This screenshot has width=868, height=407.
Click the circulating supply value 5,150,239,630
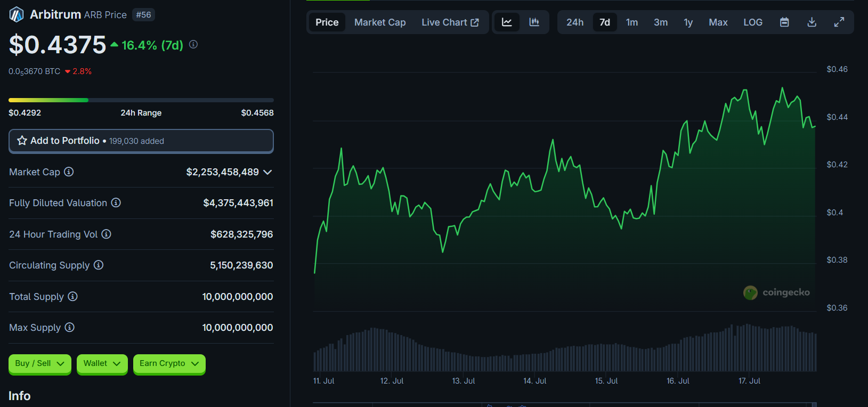241,265
